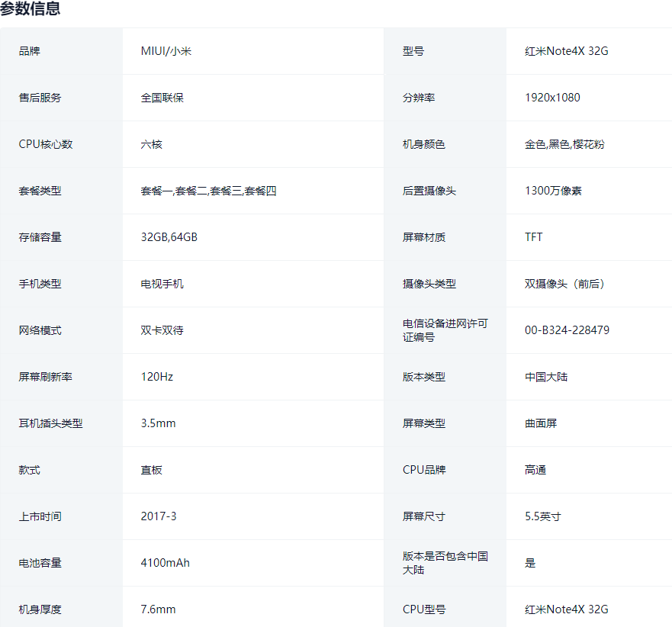Click 红米Note4X 32G in the CPU型号 row
This screenshot has height=627, width=672.
point(566,609)
